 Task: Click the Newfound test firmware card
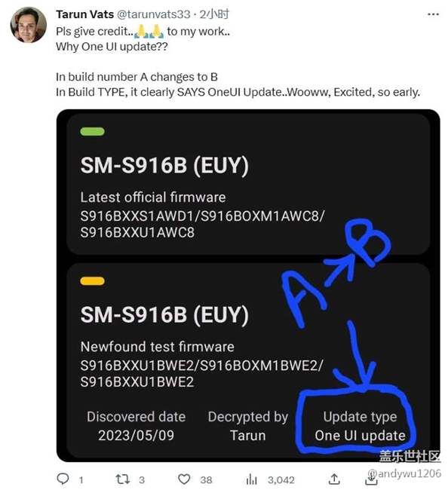pos(248,360)
